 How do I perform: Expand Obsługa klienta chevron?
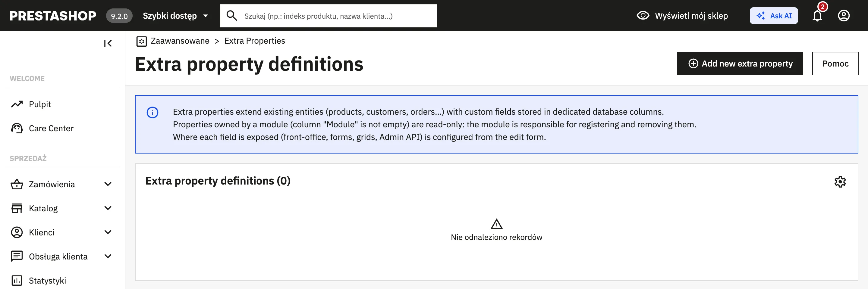(x=108, y=256)
